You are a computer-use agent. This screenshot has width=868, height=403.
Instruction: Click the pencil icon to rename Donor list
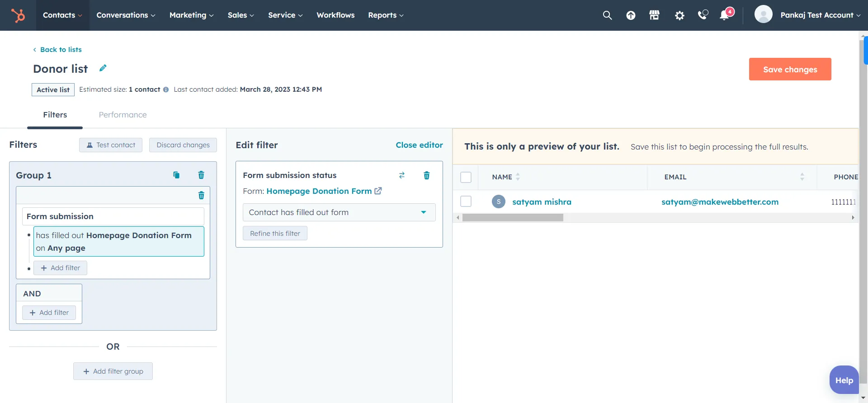[103, 68]
